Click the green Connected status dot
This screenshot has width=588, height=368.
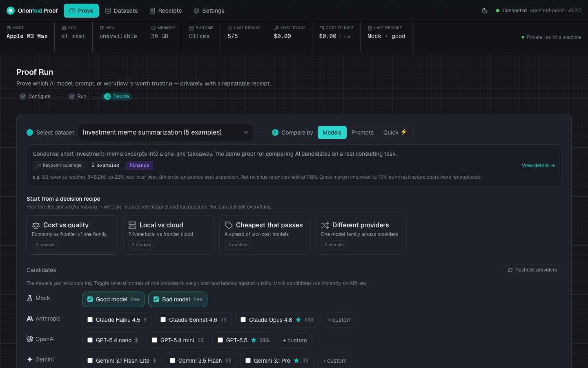coord(498,11)
